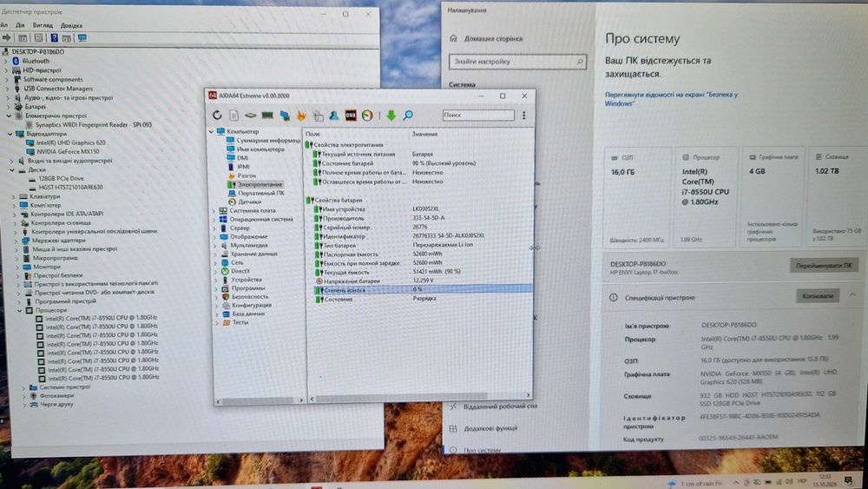Click the green download arrow in AIDA64
Screen dimensions: 868x489
(391, 116)
